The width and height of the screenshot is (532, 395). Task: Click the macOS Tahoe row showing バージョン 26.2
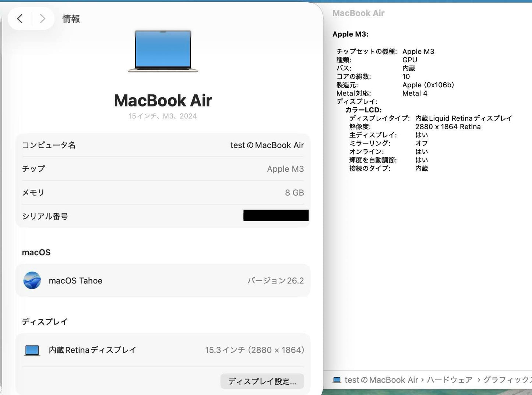[163, 280]
